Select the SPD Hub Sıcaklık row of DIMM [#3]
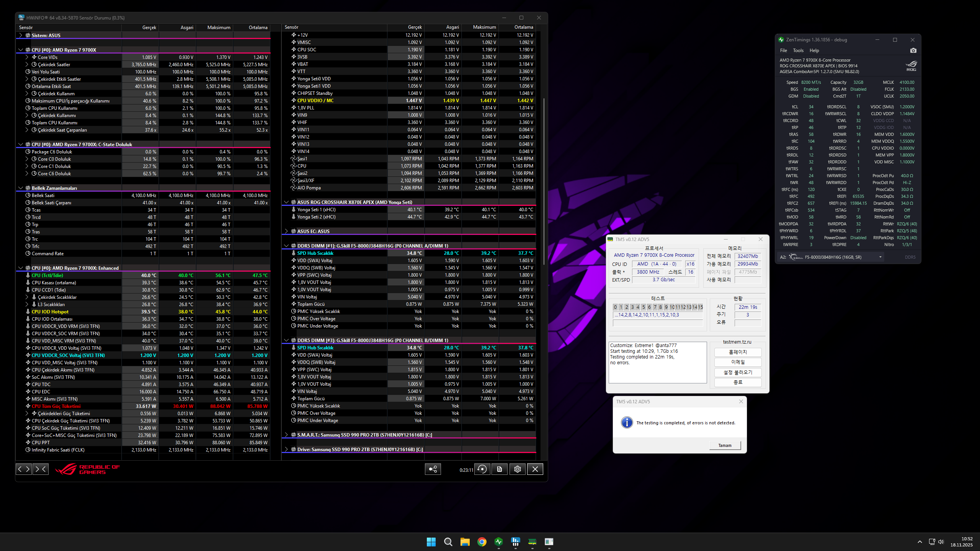 [x=408, y=348]
